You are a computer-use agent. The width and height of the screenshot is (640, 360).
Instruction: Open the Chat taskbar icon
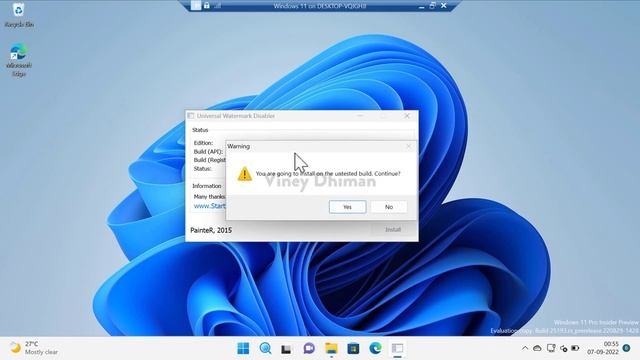click(x=309, y=348)
